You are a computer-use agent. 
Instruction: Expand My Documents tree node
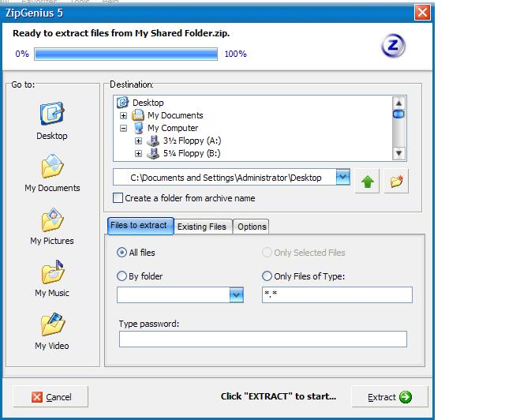tap(123, 115)
